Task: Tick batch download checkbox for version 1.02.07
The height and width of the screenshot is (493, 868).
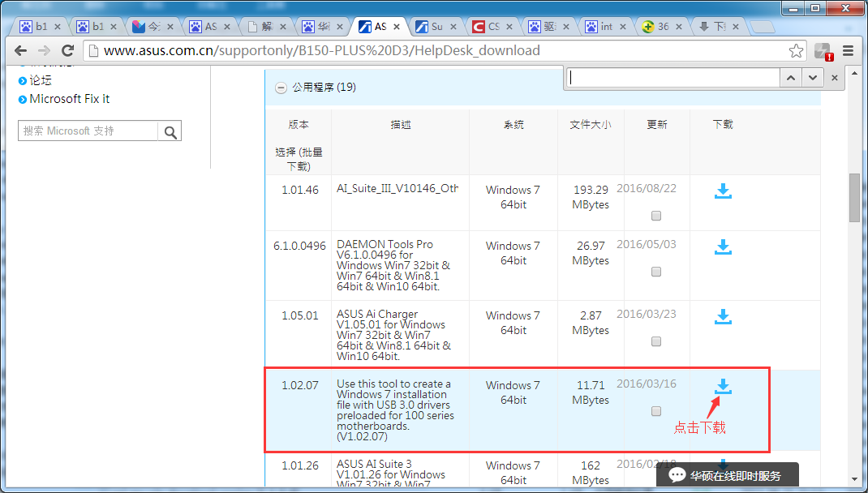Action: (656, 411)
